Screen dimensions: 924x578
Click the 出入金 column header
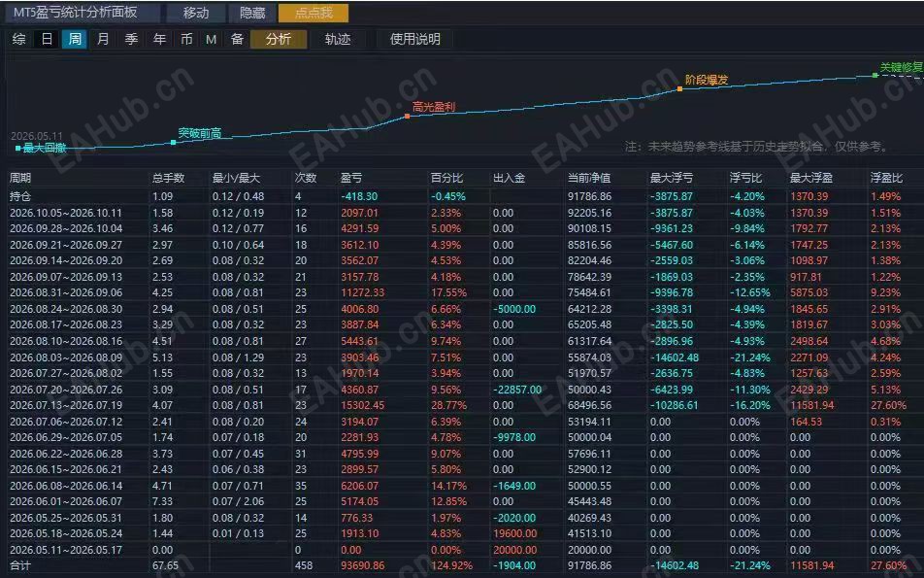510,178
